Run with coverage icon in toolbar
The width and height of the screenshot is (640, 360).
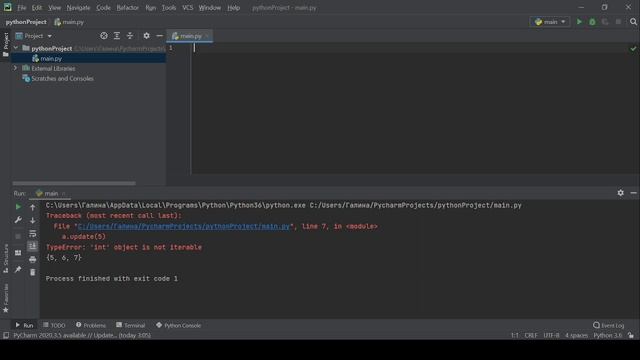coord(605,22)
